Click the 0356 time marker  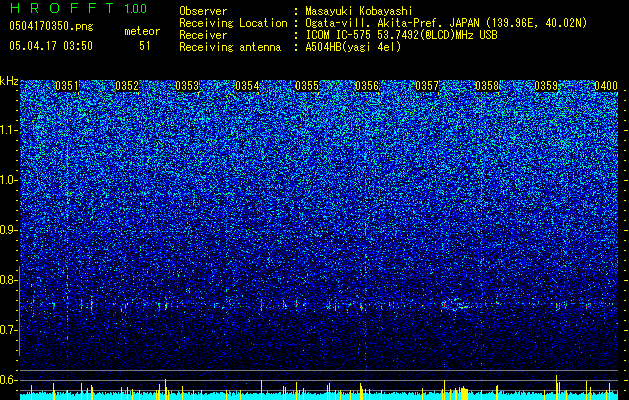tap(367, 86)
